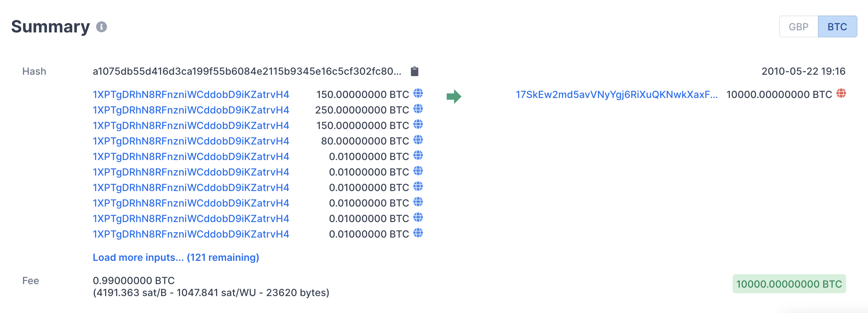
Task: Click the green 10000.00000000 BTC total badge
Action: tap(789, 284)
